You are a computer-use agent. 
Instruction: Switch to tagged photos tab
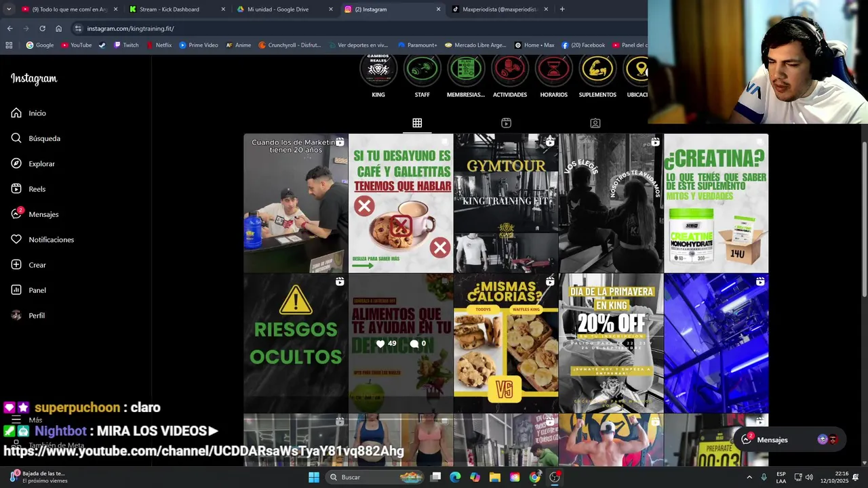595,123
